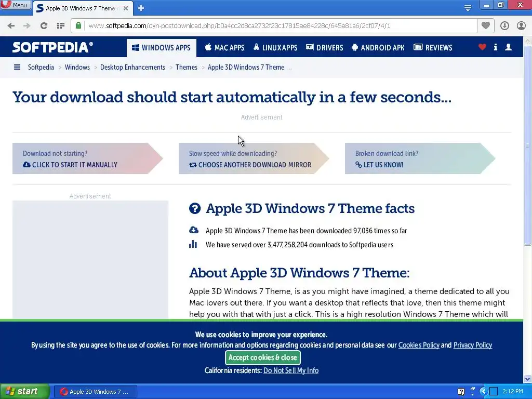The width and height of the screenshot is (532, 399).
Task: Click the green padlock security icon
Action: click(78, 25)
